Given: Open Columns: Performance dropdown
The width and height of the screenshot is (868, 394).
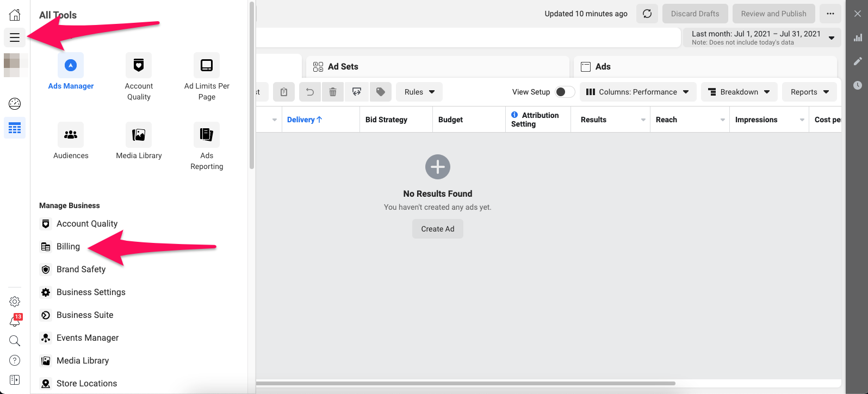Looking at the screenshot, I should click(x=638, y=92).
